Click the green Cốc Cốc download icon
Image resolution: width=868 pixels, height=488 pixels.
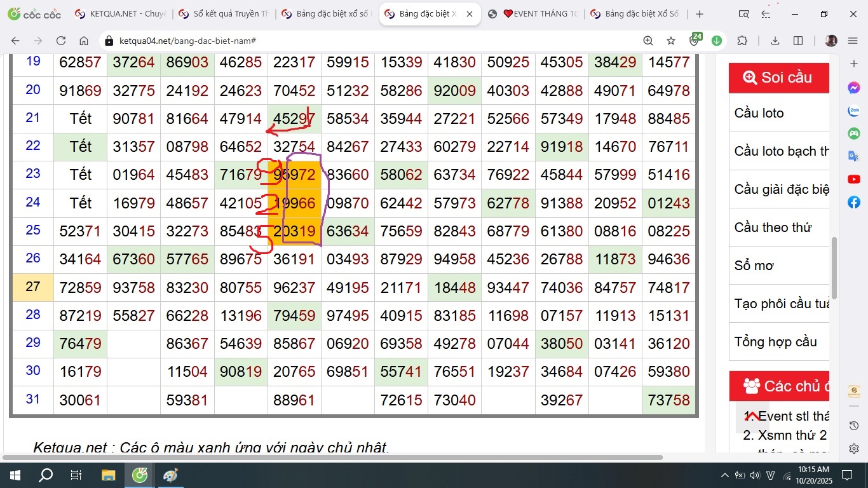pos(717,41)
